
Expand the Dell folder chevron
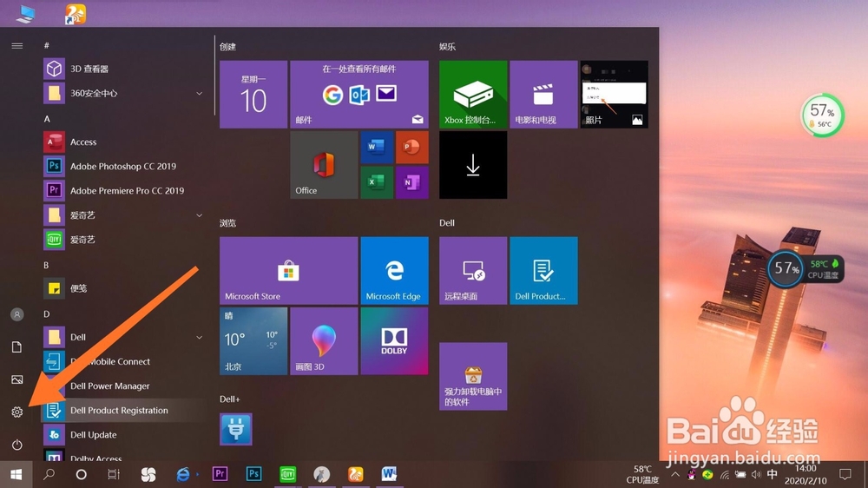coord(200,337)
